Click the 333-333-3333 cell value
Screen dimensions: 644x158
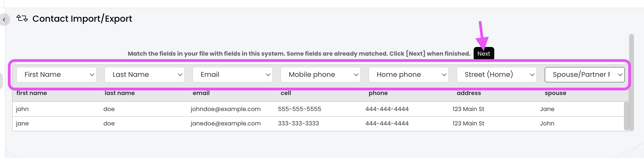coord(298,124)
